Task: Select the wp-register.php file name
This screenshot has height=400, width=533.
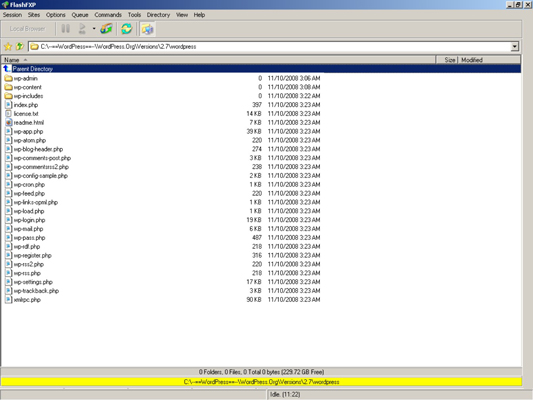Action: [33, 255]
